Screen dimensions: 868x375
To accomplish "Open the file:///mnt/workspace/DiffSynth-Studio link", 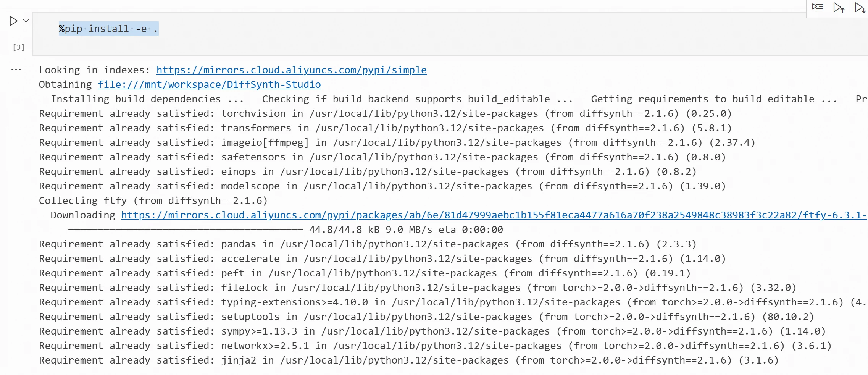I will [x=209, y=84].
